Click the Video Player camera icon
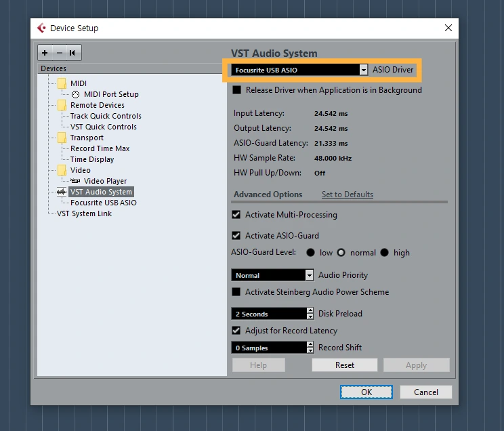The image size is (504, 431). 75,181
